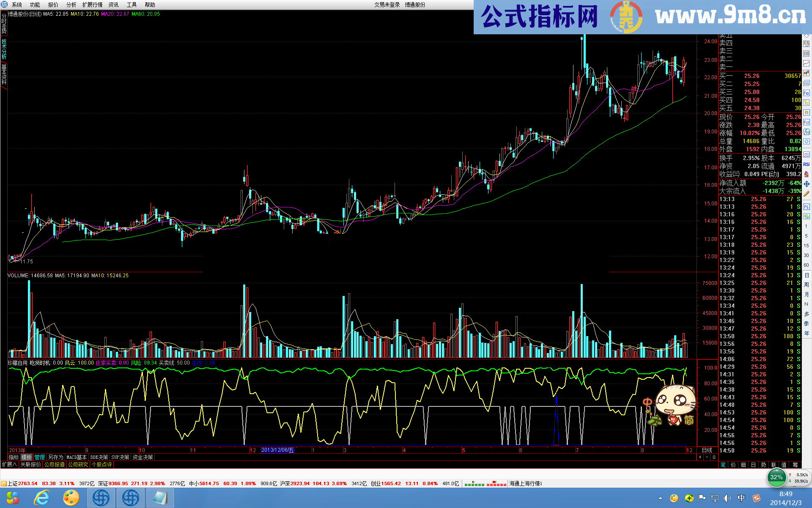Open Internet Explorer from the taskbar
The width and height of the screenshot is (812, 508).
41,498
